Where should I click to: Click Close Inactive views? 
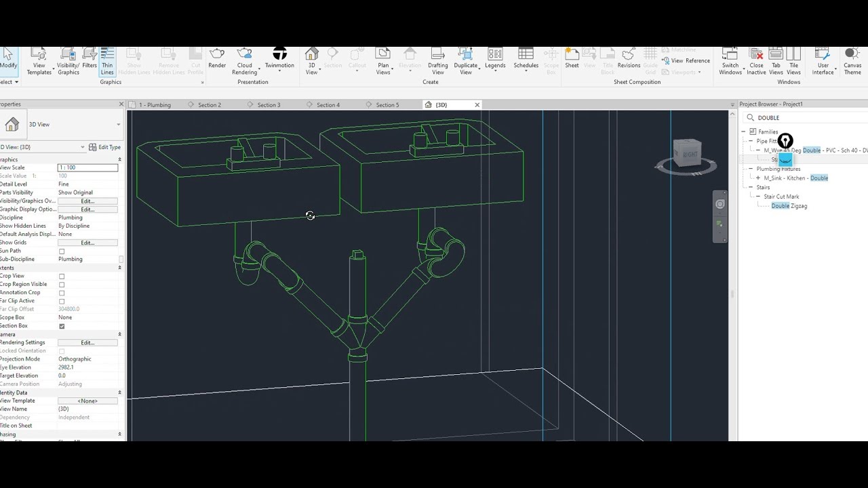click(x=756, y=60)
